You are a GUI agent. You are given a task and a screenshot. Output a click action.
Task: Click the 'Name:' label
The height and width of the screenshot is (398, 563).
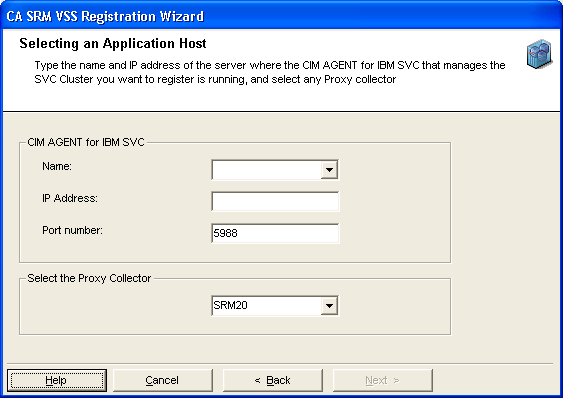57,166
